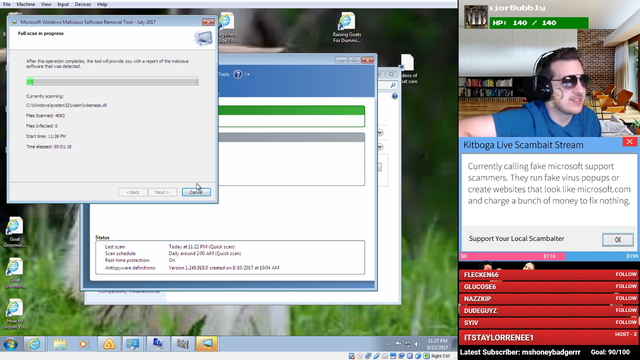Select the NAZZKIP follow entry
The height and width of the screenshot is (360, 640).
tap(549, 299)
